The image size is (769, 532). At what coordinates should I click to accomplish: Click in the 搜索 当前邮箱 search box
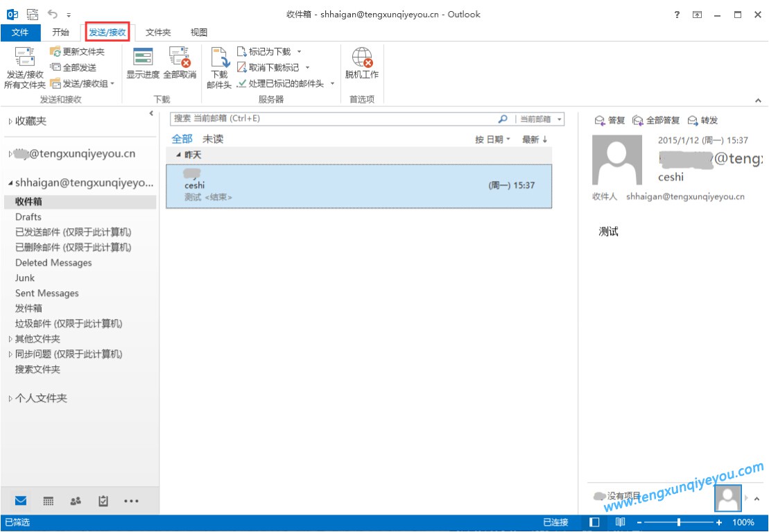click(334, 119)
